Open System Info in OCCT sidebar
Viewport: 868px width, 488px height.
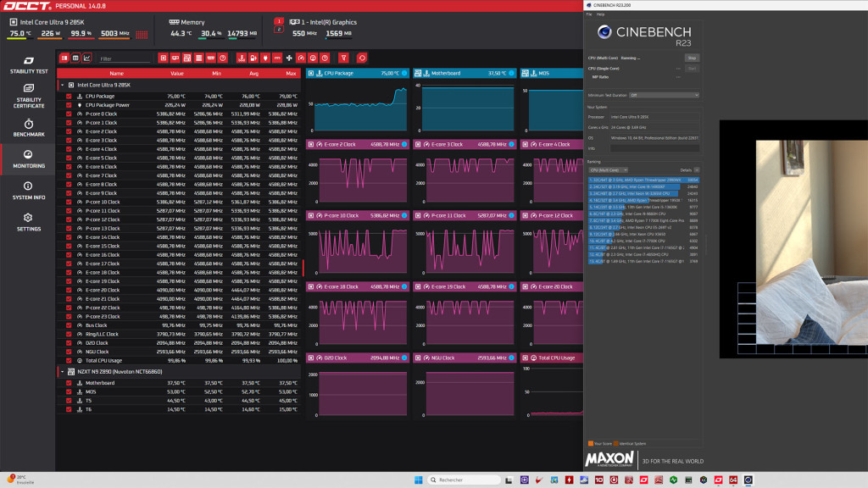(x=29, y=191)
